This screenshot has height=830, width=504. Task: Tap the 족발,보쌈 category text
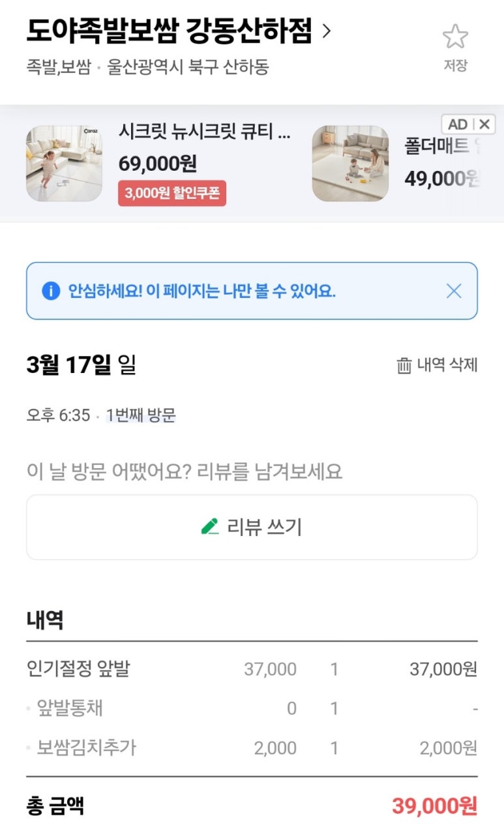57,67
